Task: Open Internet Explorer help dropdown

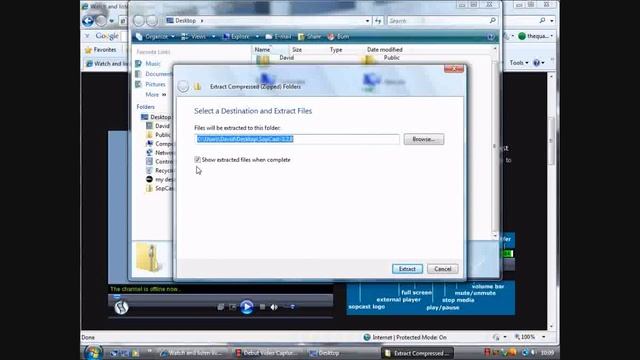Action: (x=539, y=63)
